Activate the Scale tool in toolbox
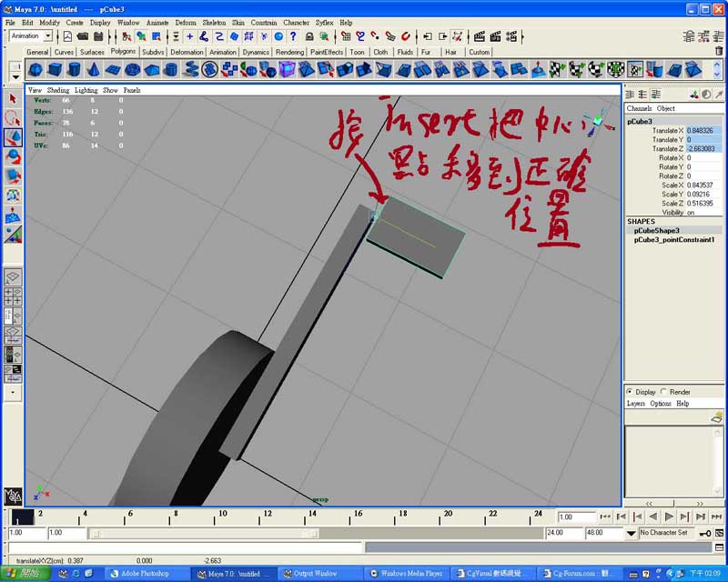This screenshot has width=728, height=582. (x=13, y=176)
